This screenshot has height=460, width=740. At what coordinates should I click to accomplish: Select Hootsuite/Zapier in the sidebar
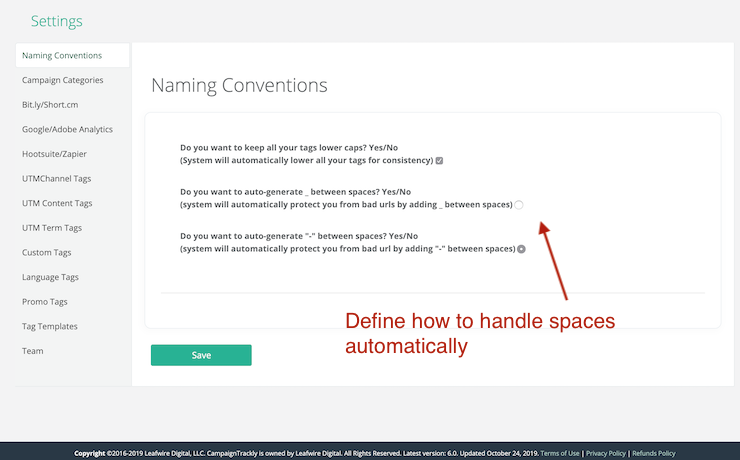57,154
